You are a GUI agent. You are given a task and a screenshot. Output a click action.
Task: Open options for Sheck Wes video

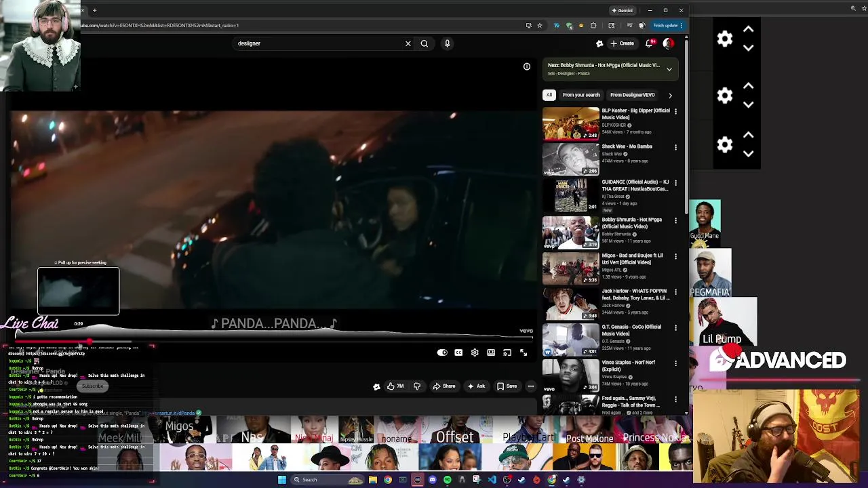click(x=675, y=148)
